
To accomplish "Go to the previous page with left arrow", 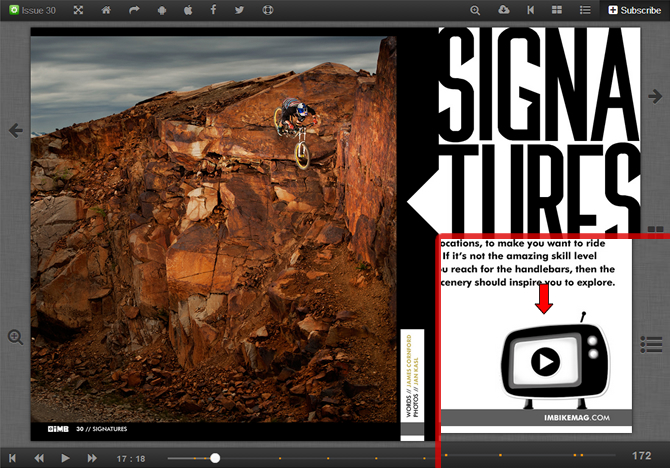I will click(16, 130).
